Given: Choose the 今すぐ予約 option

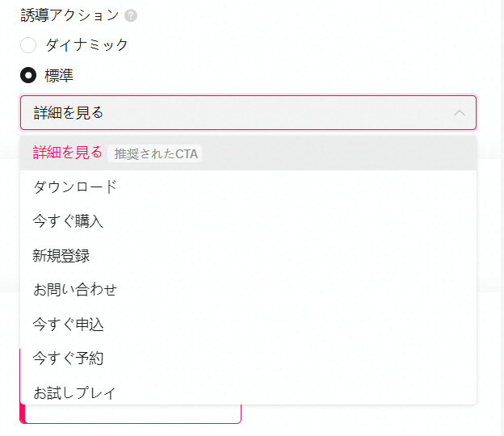Looking at the screenshot, I should (68, 358).
